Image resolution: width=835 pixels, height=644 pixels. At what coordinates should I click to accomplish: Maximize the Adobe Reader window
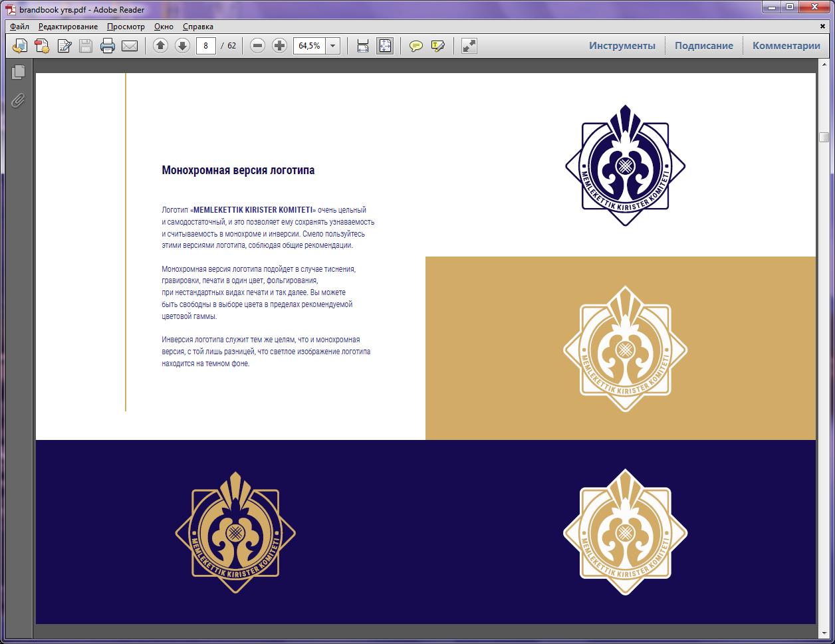tap(790, 7)
